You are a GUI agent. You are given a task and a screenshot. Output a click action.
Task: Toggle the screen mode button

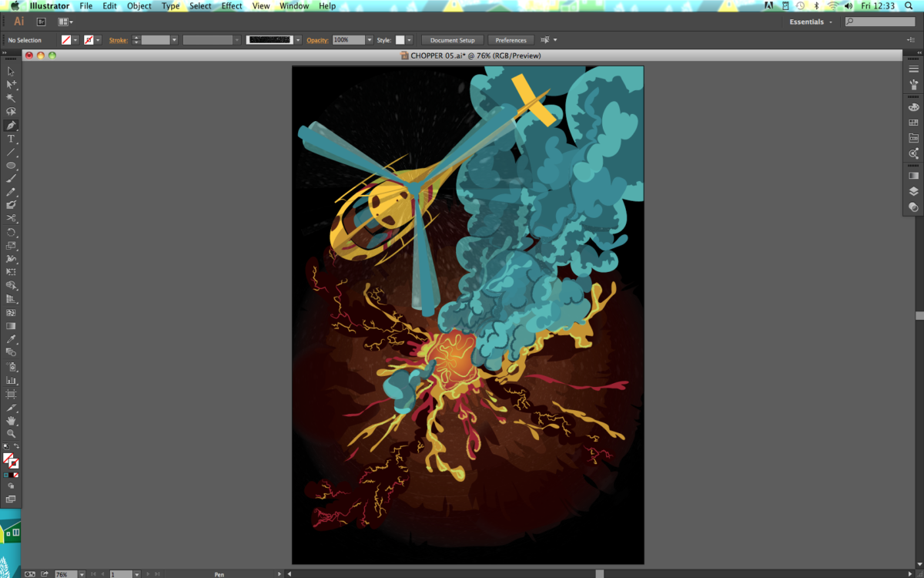coord(11,499)
